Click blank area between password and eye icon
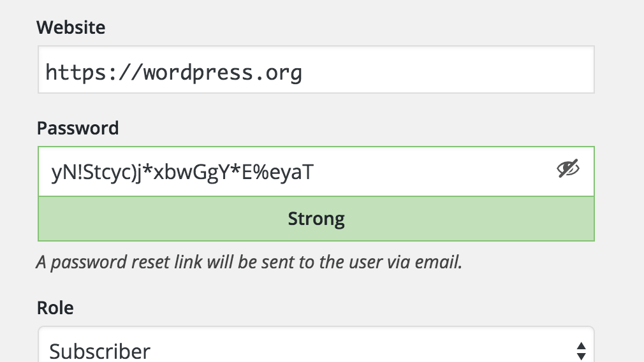 434,171
